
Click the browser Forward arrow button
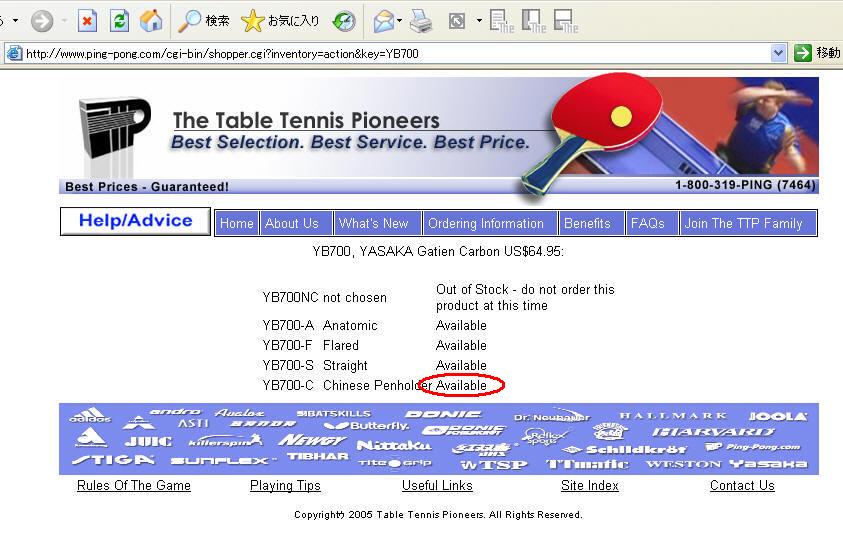click(42, 21)
